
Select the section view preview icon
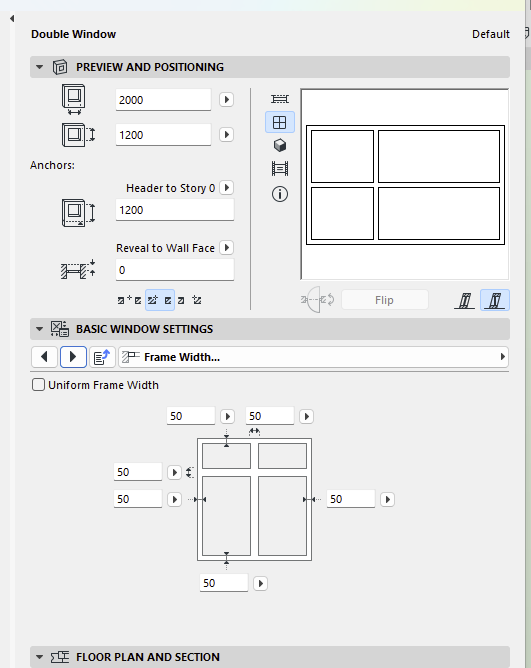(x=280, y=168)
